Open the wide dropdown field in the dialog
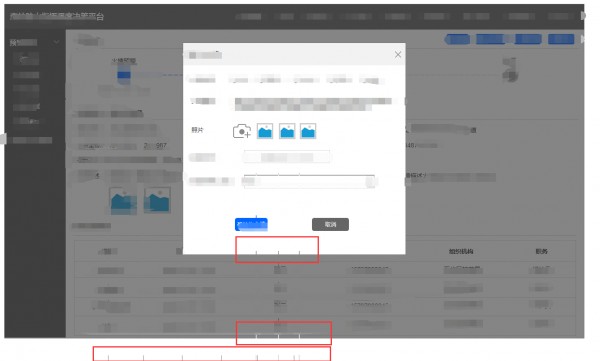This screenshot has height=361, width=600. (309, 181)
